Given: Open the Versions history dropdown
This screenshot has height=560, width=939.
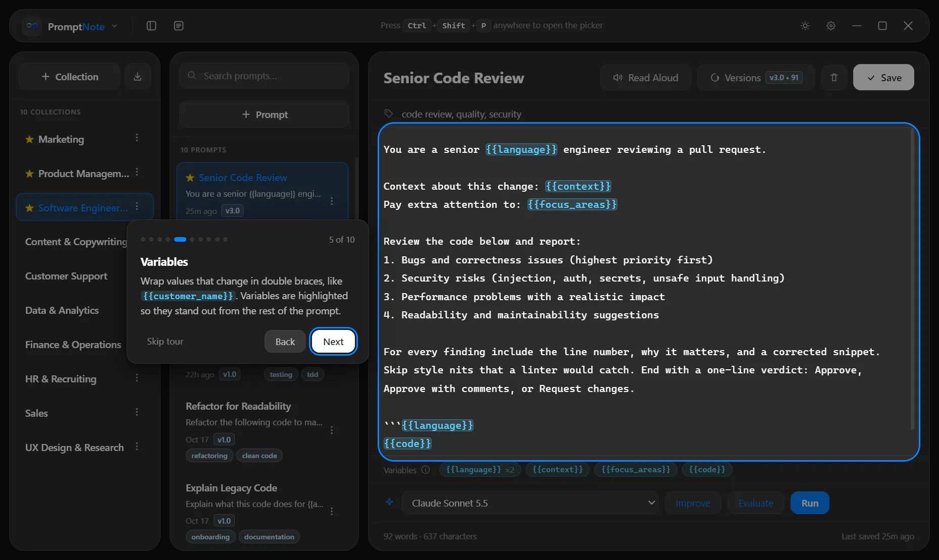Looking at the screenshot, I should click(756, 78).
